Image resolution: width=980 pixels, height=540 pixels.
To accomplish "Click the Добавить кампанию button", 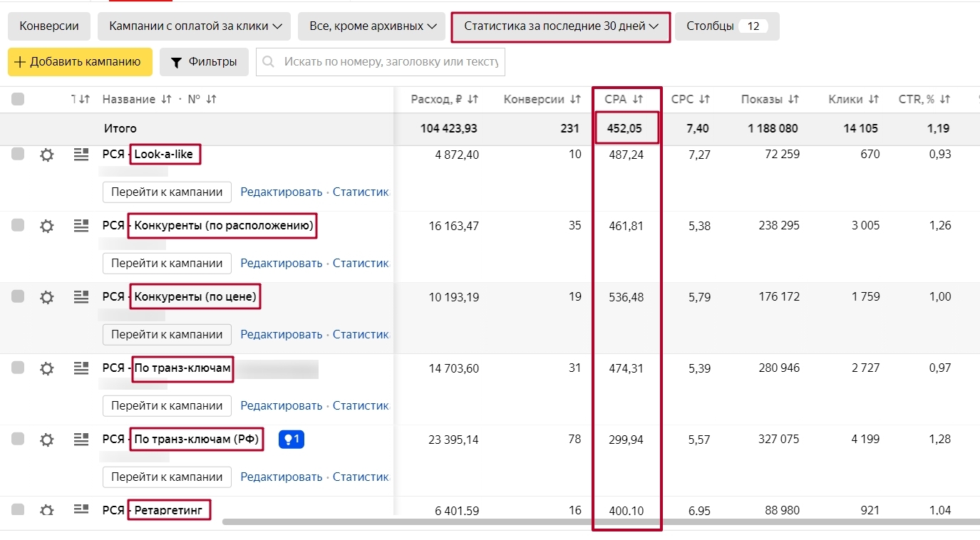I will (x=80, y=62).
